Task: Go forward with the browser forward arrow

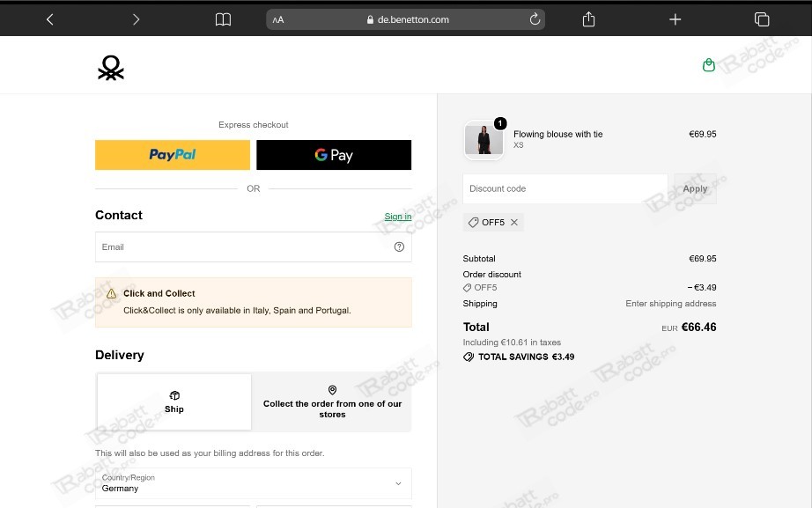Action: (136, 19)
